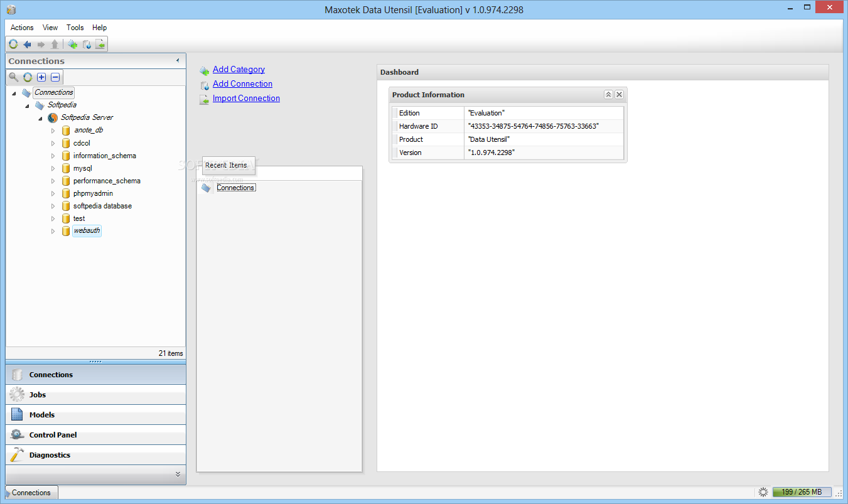
Task: Click the Softpedia category icon in the tree
Action: [x=40, y=105]
